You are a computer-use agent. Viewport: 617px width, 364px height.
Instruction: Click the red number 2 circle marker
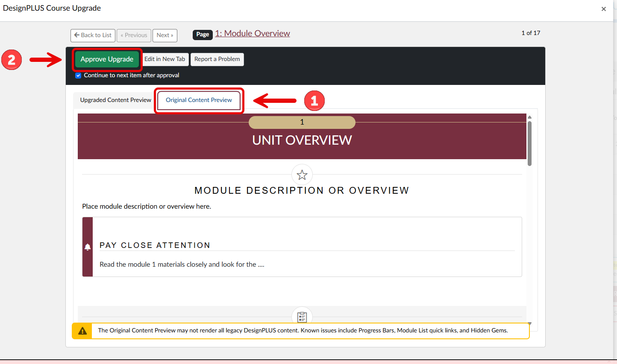pyautogui.click(x=12, y=60)
